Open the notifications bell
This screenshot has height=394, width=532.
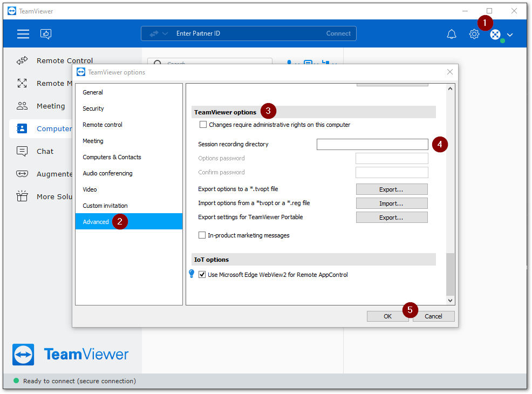[451, 34]
